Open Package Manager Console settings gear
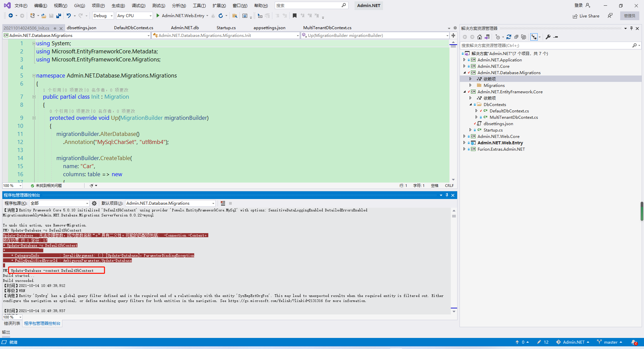The width and height of the screenshot is (644, 349). (x=94, y=203)
